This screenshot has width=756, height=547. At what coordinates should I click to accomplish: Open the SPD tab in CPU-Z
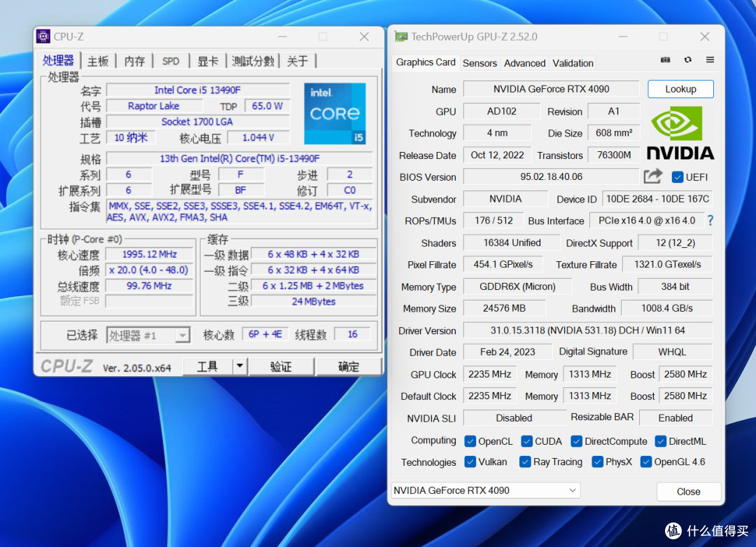[x=171, y=61]
